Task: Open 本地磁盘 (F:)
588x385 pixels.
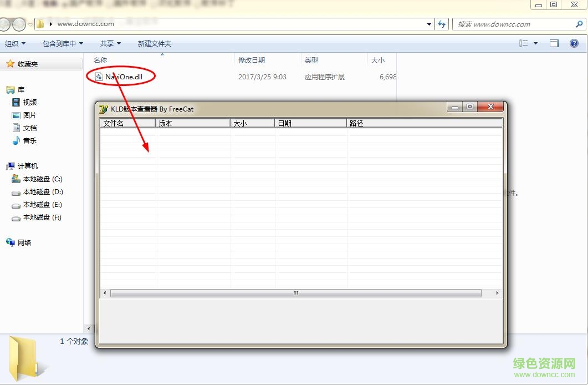Action: [x=42, y=217]
